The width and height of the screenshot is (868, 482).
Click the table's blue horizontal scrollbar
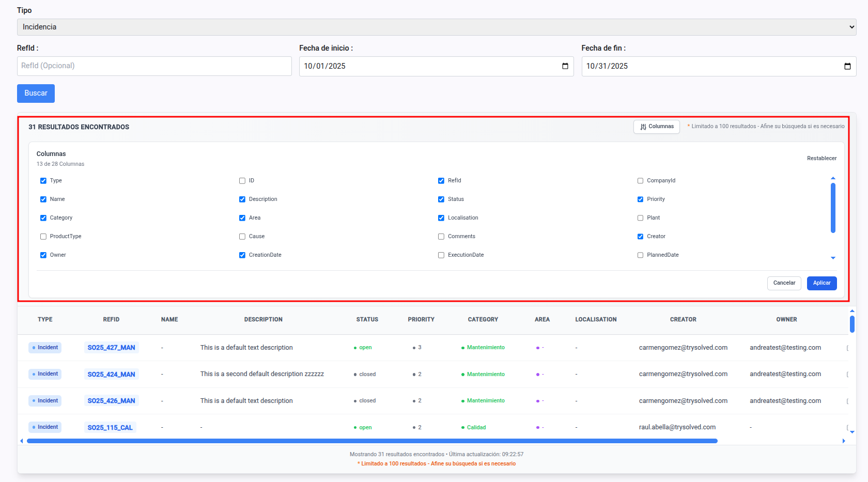click(x=372, y=441)
